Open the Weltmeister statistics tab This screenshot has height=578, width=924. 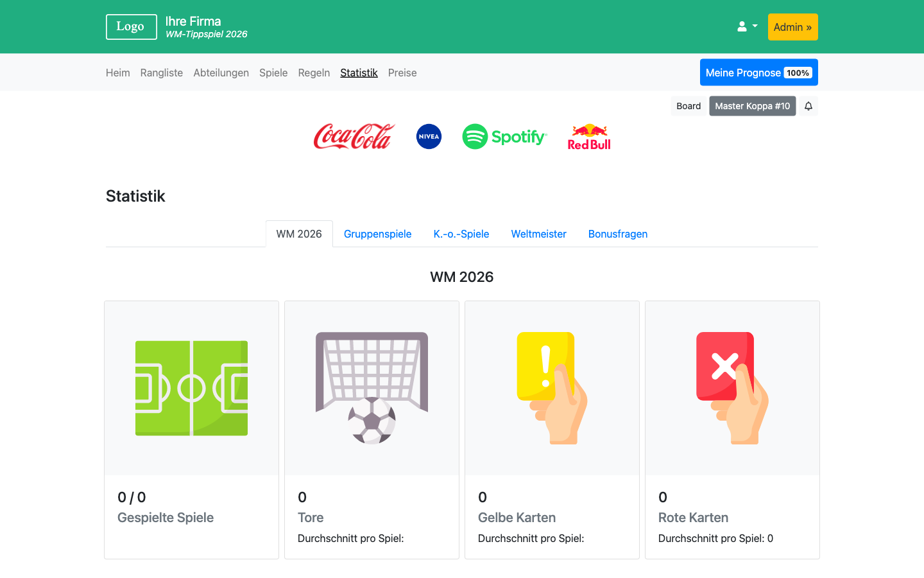[x=538, y=234]
